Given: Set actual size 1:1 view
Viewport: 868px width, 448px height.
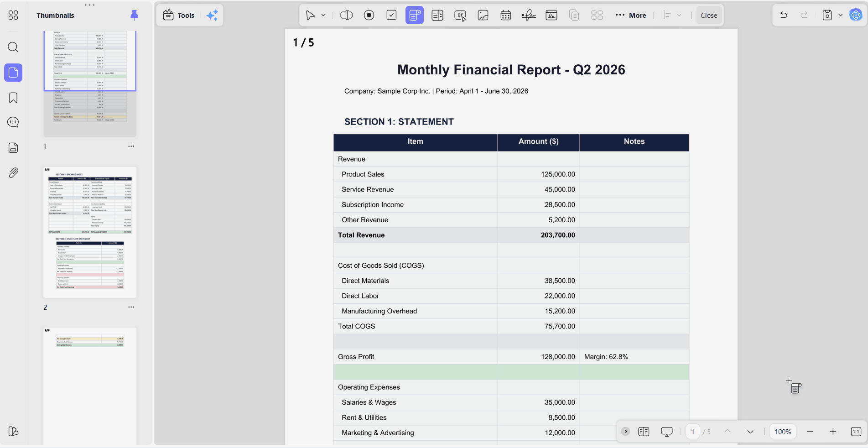Looking at the screenshot, I should [x=856, y=432].
